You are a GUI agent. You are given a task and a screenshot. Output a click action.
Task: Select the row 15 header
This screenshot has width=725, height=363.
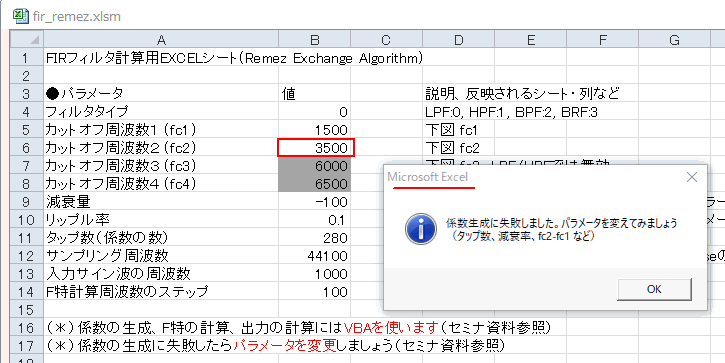(27, 310)
